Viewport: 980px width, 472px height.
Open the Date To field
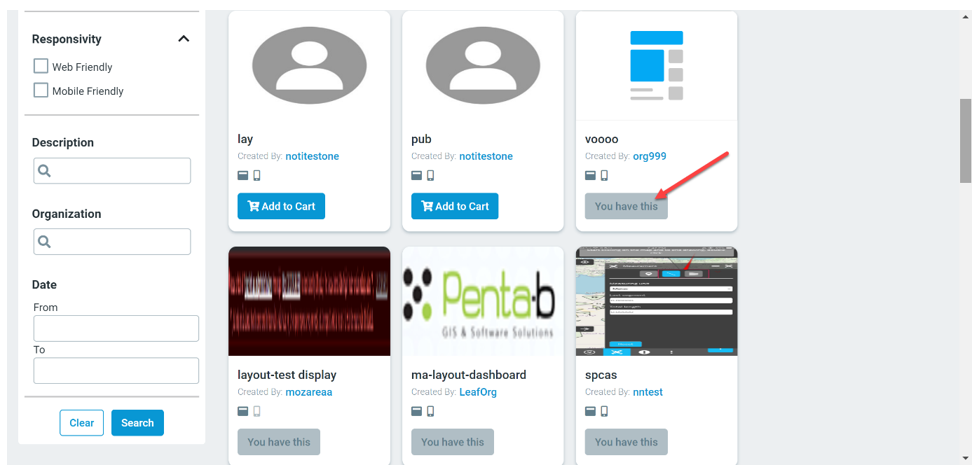[x=116, y=370]
